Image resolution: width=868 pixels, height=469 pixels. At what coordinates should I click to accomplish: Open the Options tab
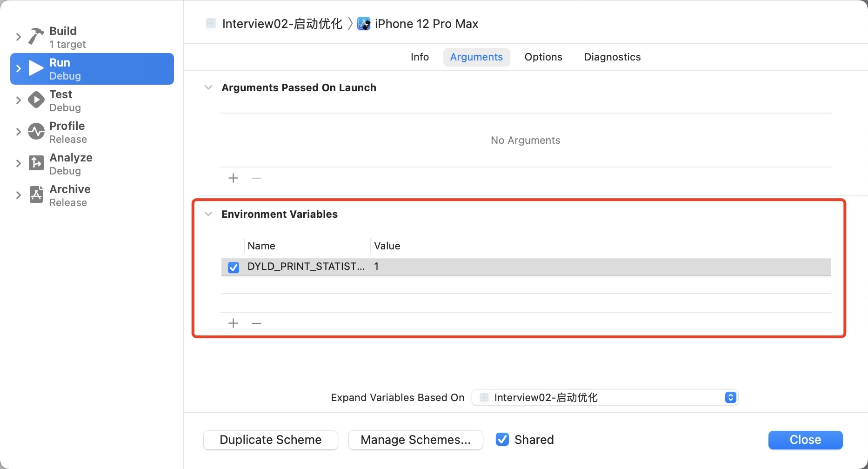(543, 57)
